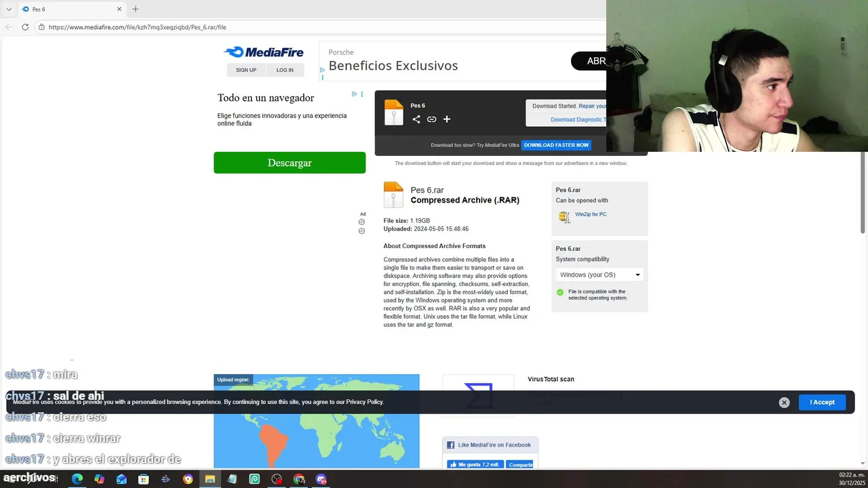Close the Pes 6 browser tab
This screenshot has height=488, width=868.
click(119, 9)
